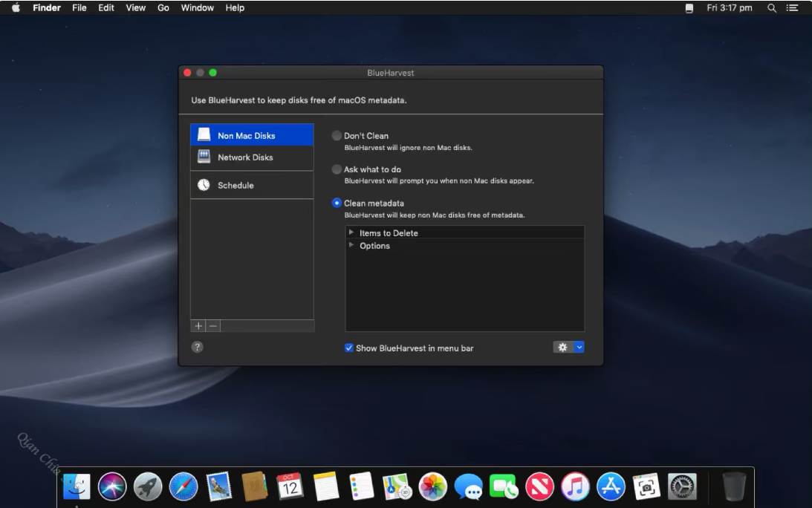The height and width of the screenshot is (508, 812).
Task: Add a new disk with the plus button
Action: point(198,326)
